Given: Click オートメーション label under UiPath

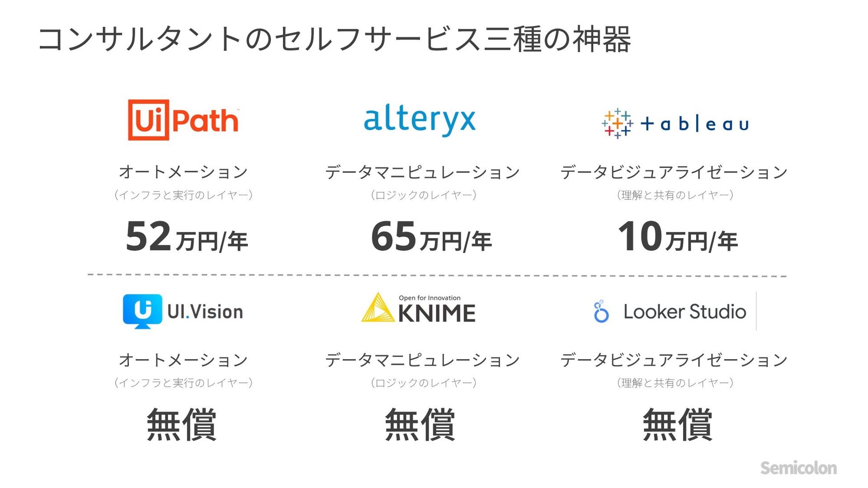Looking at the screenshot, I should point(183,172).
